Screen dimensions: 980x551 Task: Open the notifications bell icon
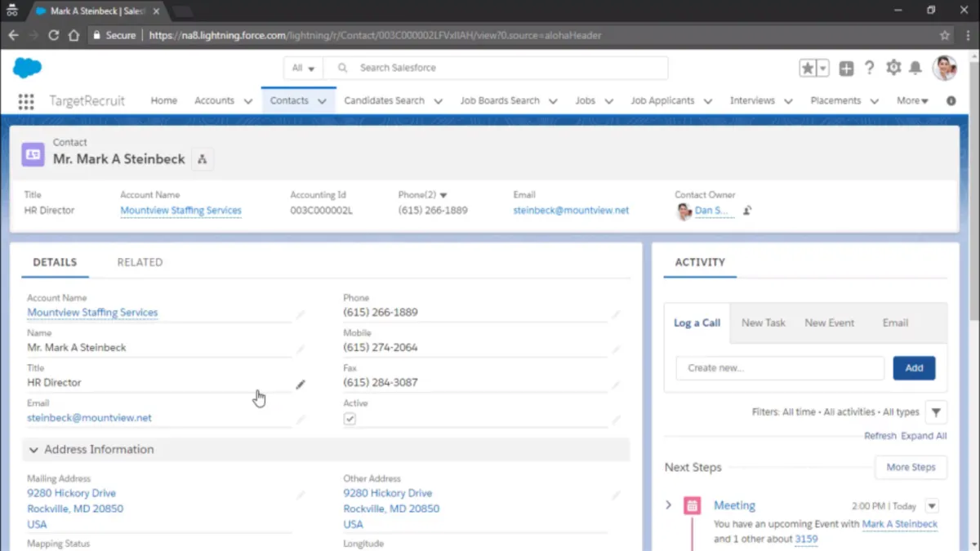[x=916, y=69]
